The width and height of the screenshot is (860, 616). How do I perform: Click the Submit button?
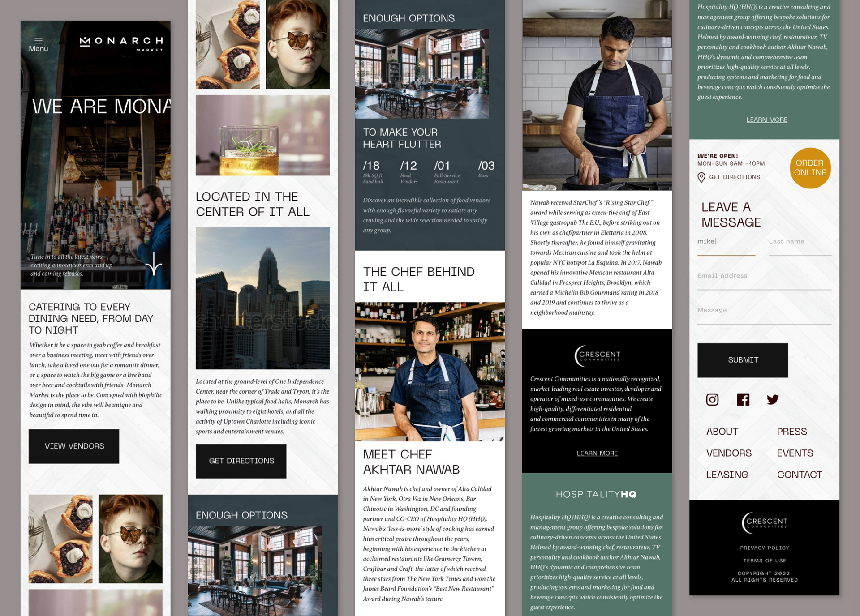[743, 360]
